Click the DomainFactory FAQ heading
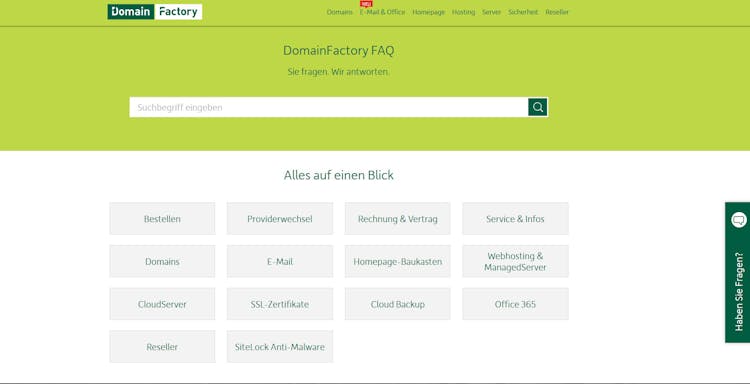 [339, 51]
